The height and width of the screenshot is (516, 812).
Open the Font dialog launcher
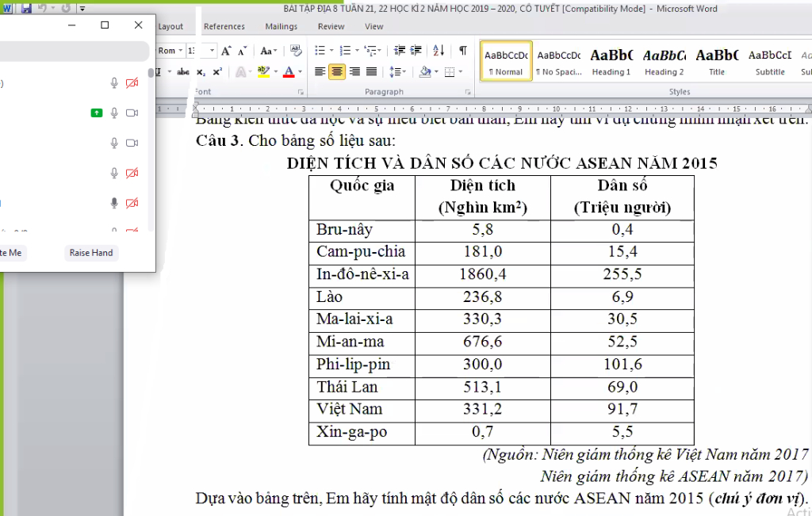(301, 92)
